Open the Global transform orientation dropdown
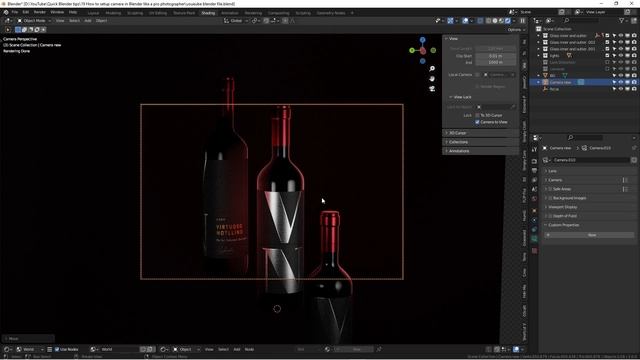This screenshot has height=360, width=640. coord(236,20)
